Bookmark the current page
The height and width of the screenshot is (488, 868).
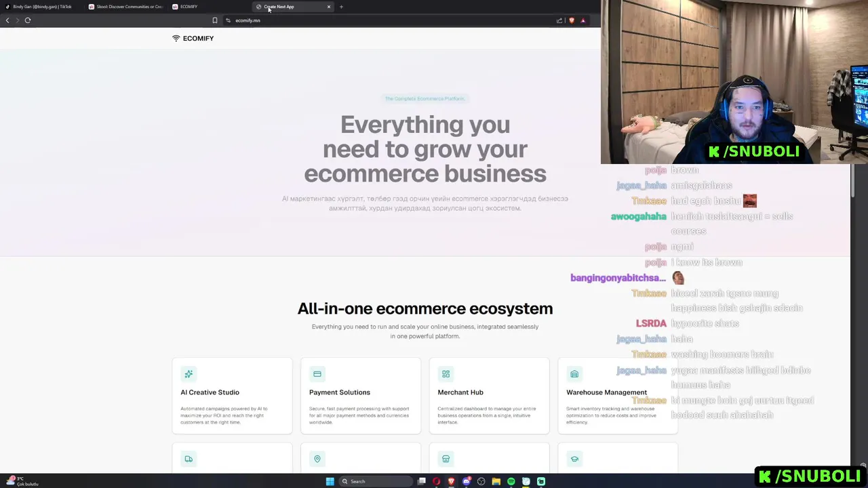tap(215, 20)
